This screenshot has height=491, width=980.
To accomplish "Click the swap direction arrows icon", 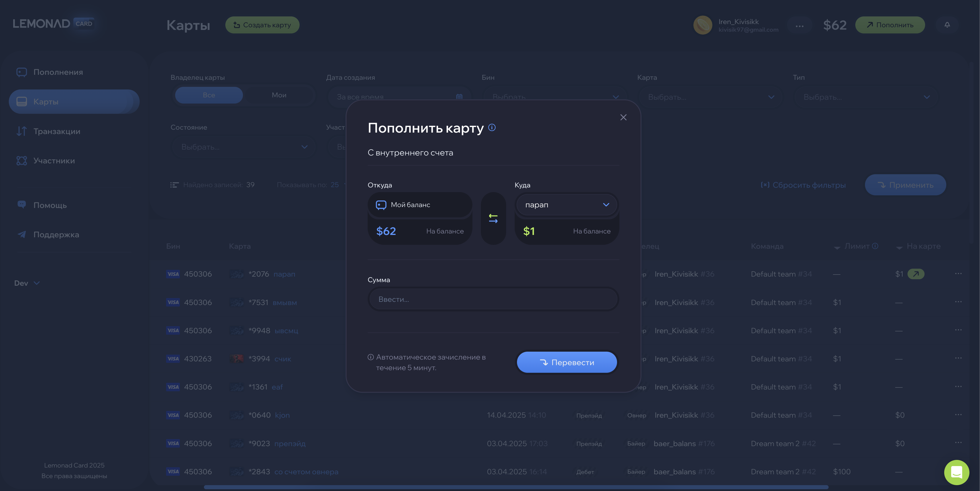I will tap(493, 218).
